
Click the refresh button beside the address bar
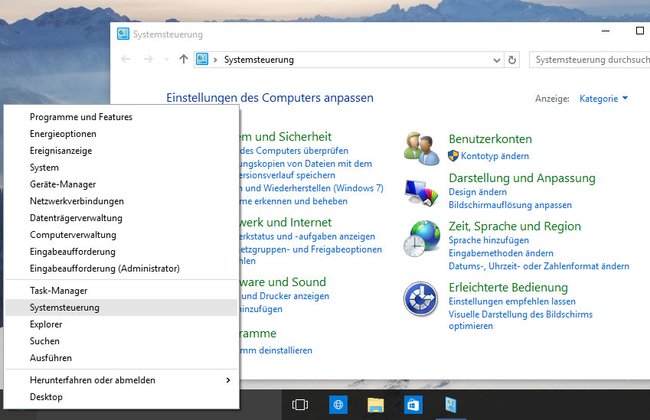point(512,60)
